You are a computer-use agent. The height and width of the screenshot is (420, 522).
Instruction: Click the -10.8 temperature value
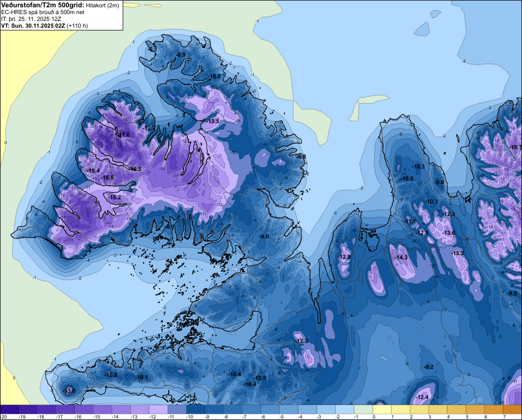tap(111, 375)
